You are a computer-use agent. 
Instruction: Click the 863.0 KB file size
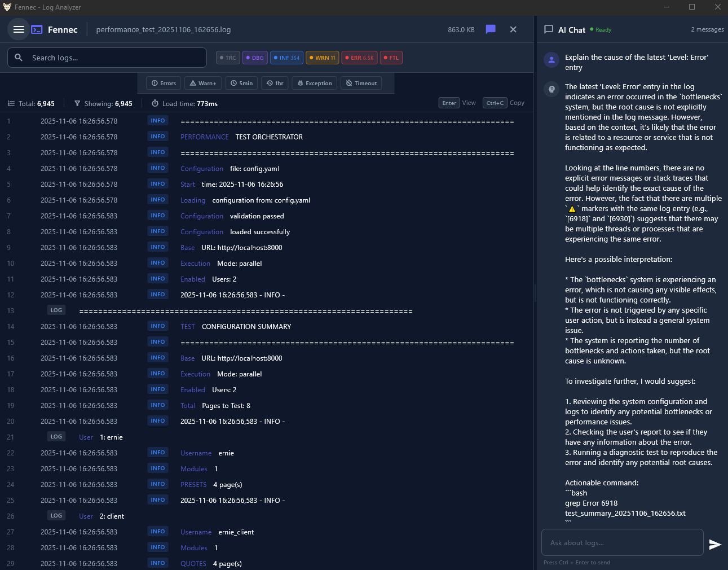tap(461, 29)
